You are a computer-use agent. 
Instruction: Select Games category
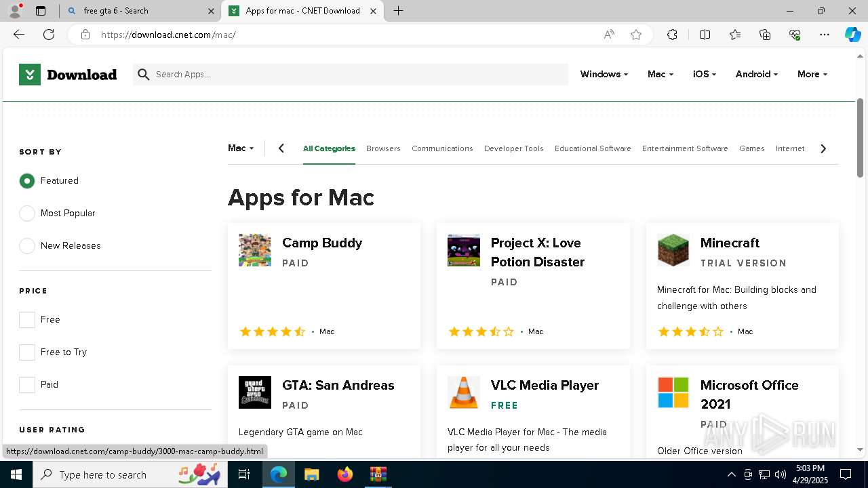pos(751,148)
